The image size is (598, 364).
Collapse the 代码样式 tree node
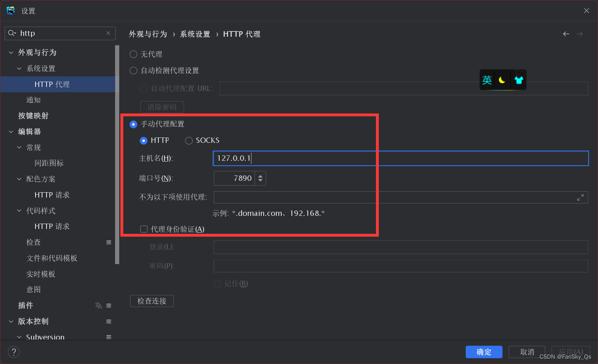pyautogui.click(x=19, y=211)
